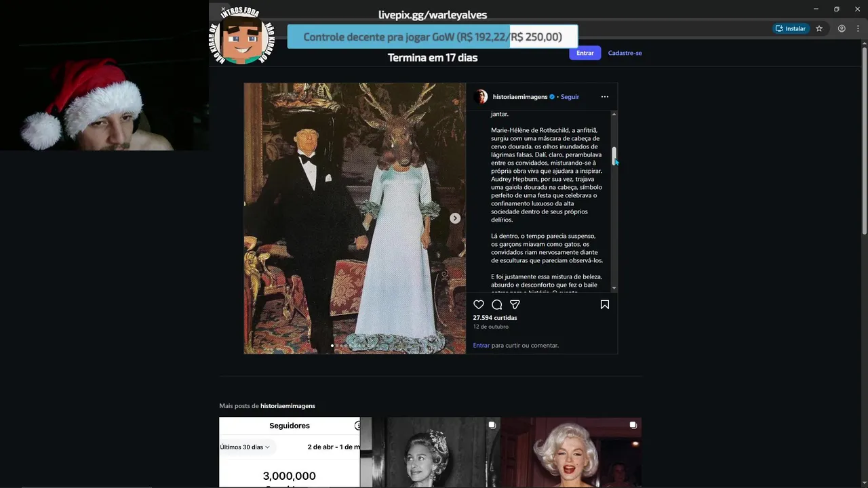Open the browser profile icon
This screenshot has height=488, width=868.
[x=842, y=28]
